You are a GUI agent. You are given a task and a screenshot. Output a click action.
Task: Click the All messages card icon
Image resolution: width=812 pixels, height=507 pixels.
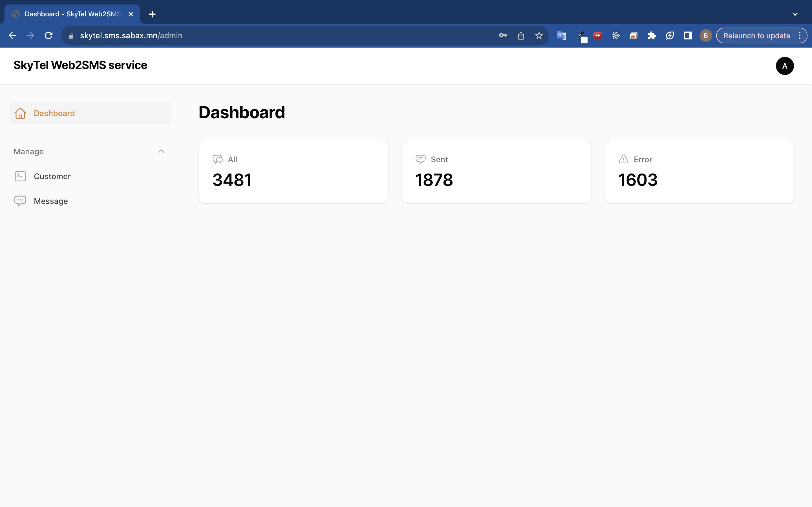[x=217, y=159]
